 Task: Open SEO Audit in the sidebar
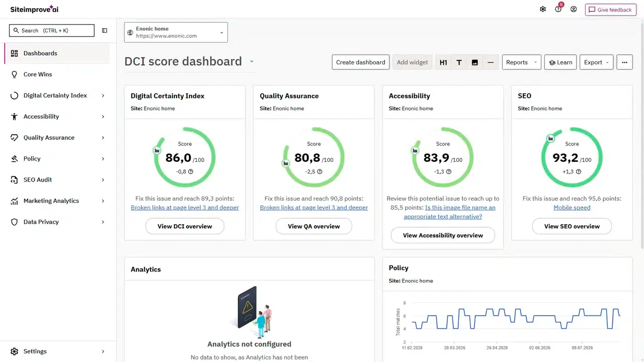[57, 180]
